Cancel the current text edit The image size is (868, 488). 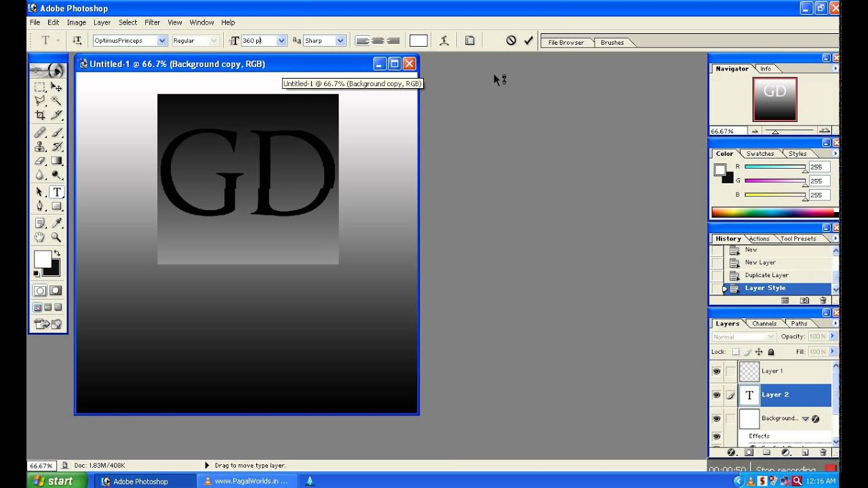coord(511,41)
